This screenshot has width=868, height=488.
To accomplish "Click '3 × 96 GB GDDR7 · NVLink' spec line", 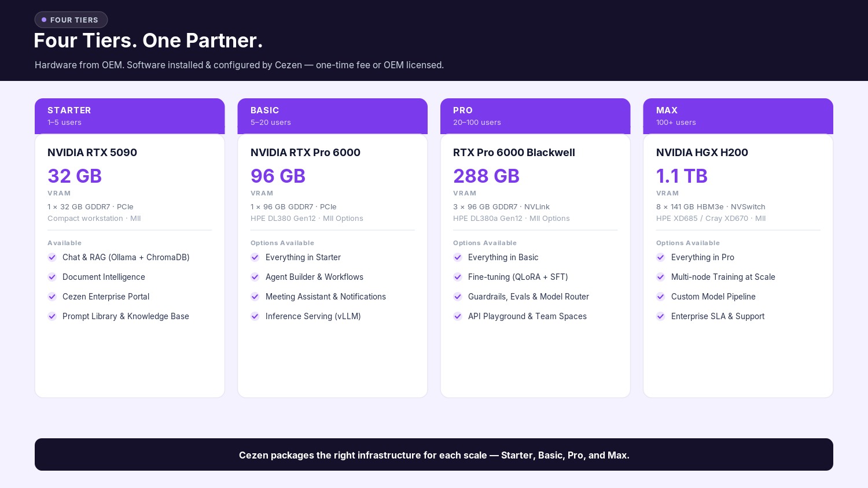I will click(501, 207).
